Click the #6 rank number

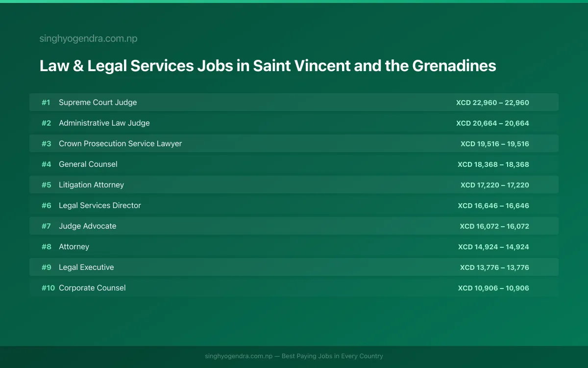click(46, 206)
